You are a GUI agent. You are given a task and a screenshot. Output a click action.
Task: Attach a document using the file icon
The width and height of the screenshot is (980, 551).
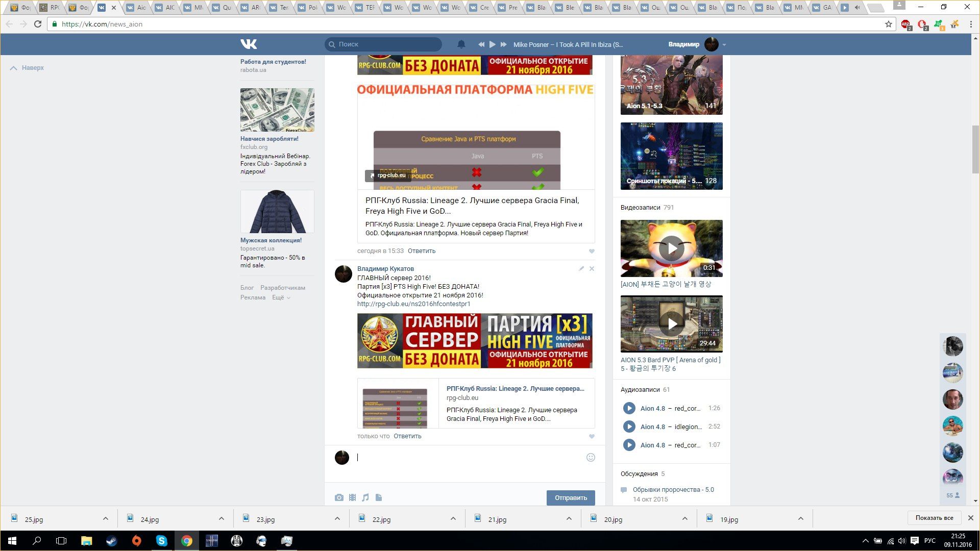pyautogui.click(x=379, y=497)
